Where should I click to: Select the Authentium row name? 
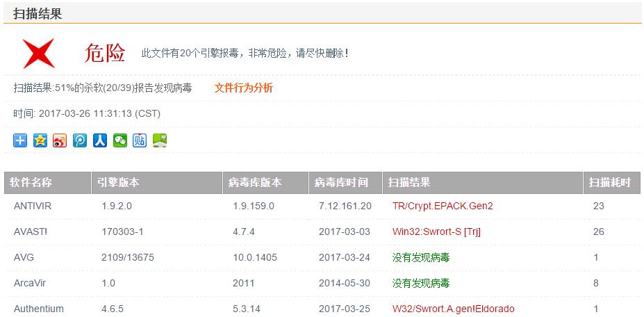coord(39,309)
